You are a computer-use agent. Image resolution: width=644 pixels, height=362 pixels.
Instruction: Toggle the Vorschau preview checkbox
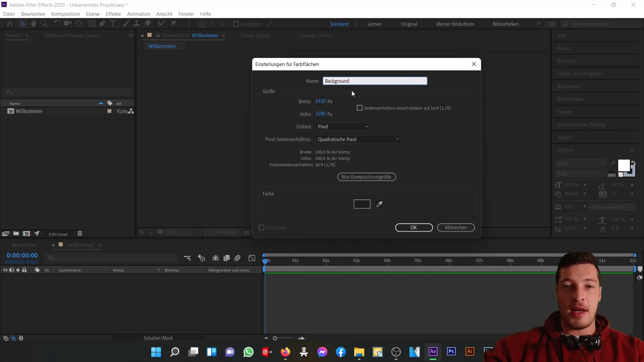click(x=261, y=227)
